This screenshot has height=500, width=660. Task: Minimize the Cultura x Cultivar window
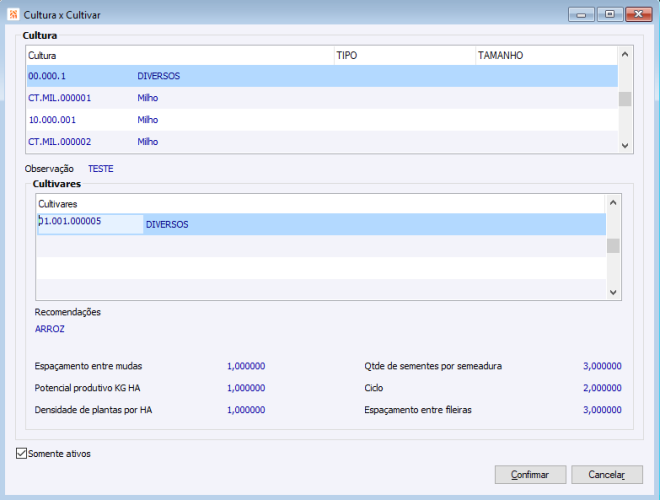(x=581, y=15)
